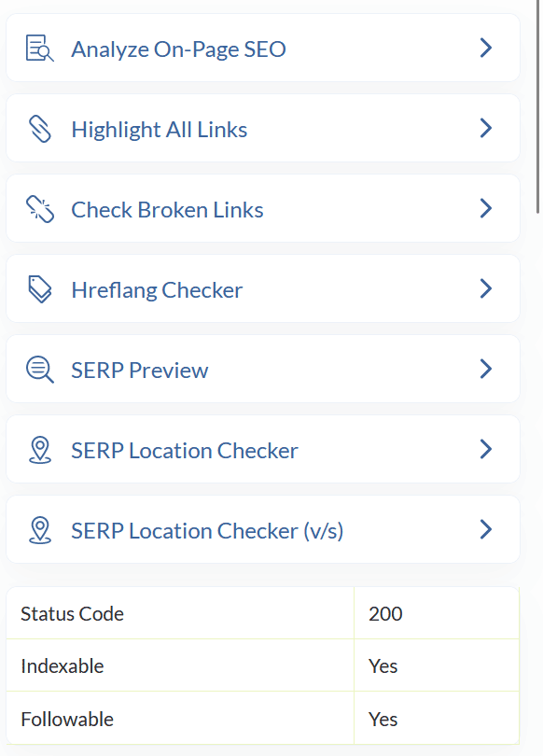Click the Check Broken Links text

167,210
